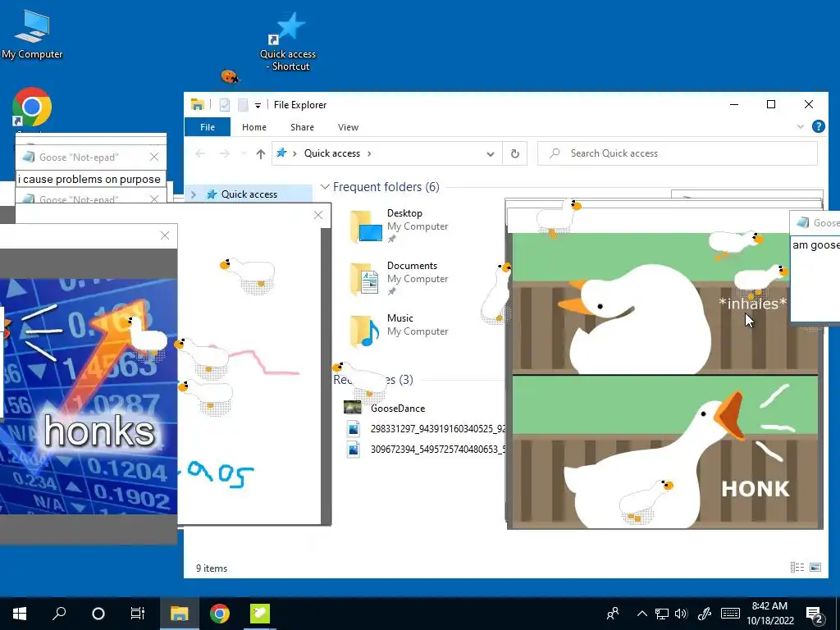Screen dimensions: 840x630
Task: Switch to the Share ribbon tab
Action: coord(302,127)
